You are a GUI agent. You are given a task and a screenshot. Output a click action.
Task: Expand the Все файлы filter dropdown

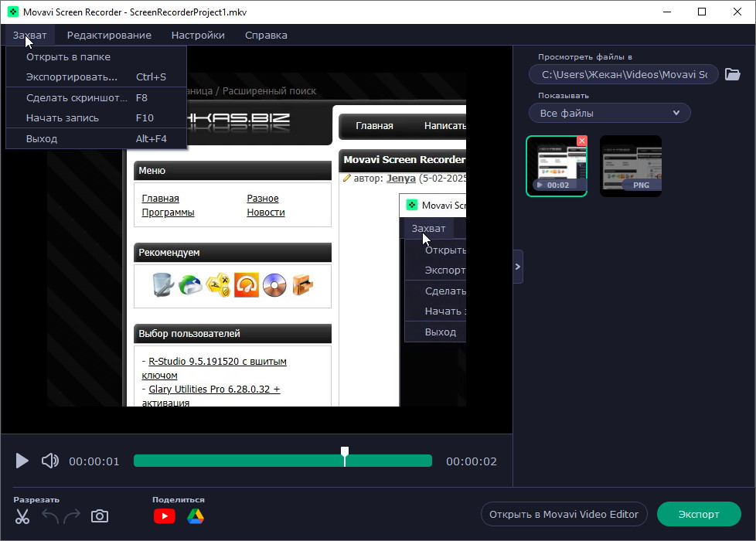(609, 114)
